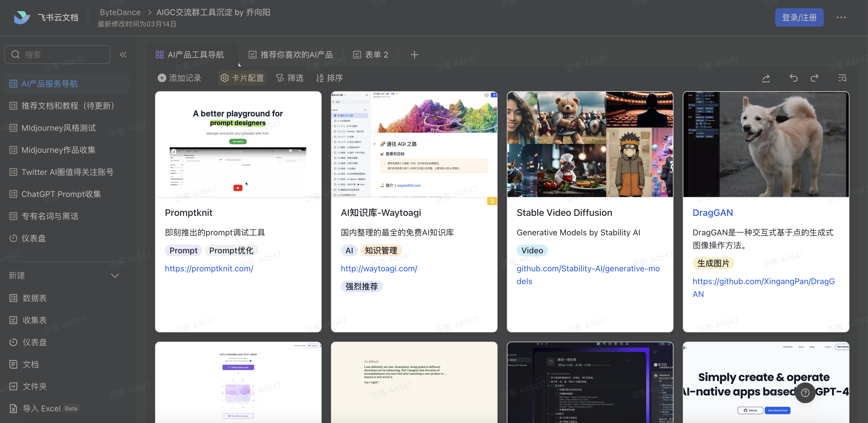Screen dimensions: 868x423
Task: Click the Feishu Docs logo icon
Action: [x=22, y=17]
